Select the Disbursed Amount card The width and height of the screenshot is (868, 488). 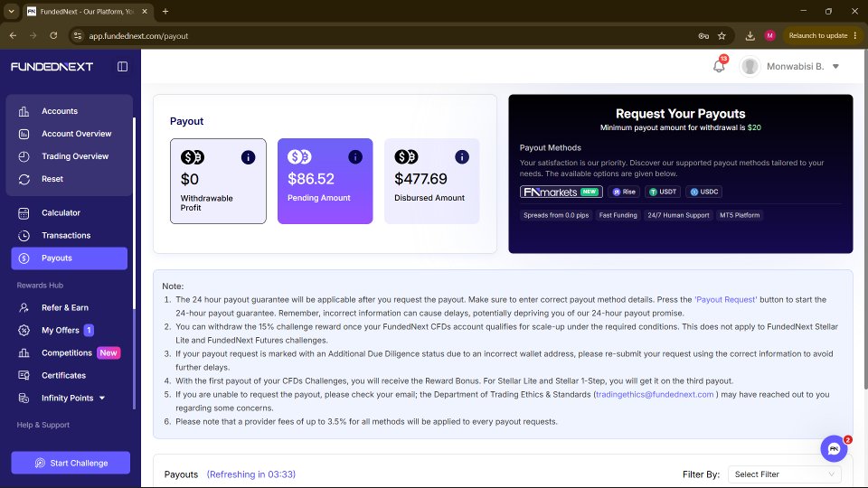tap(432, 182)
